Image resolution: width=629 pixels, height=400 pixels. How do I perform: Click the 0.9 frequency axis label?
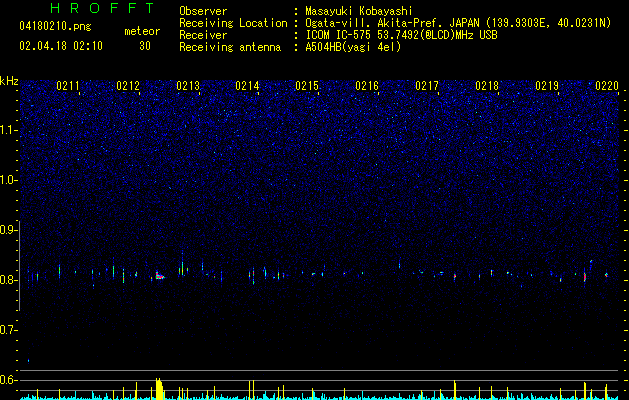8,230
